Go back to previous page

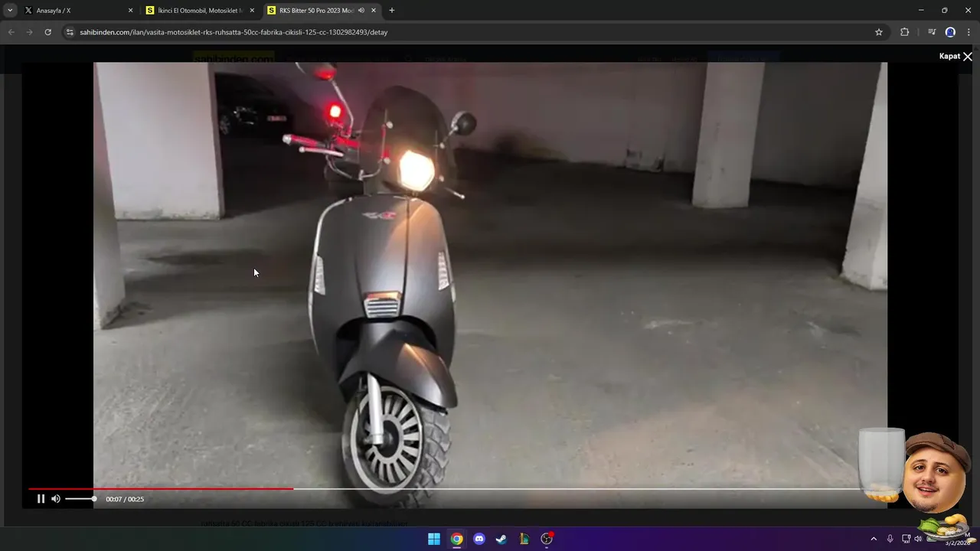click(x=11, y=32)
